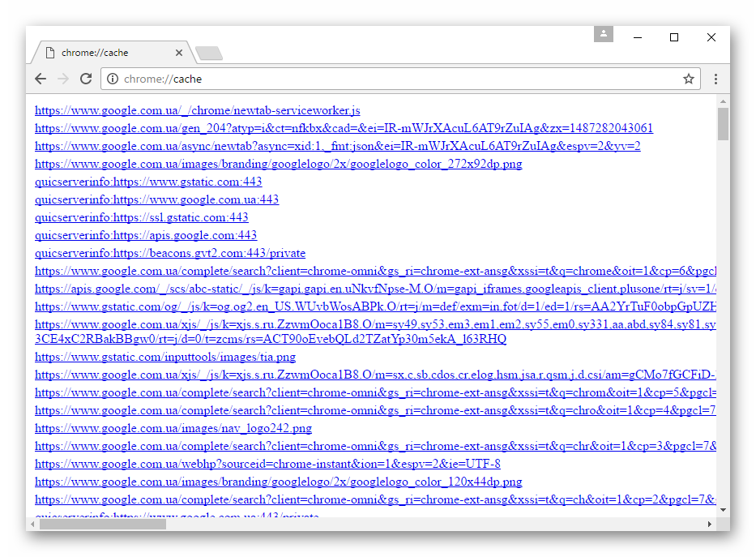
Task: Click the Reload page icon
Action: click(x=86, y=79)
